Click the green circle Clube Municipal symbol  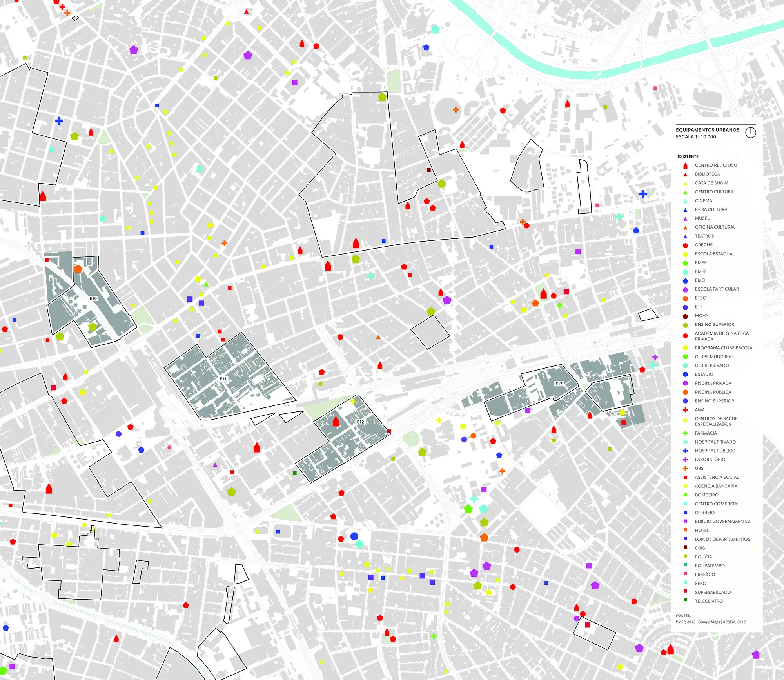click(x=685, y=356)
